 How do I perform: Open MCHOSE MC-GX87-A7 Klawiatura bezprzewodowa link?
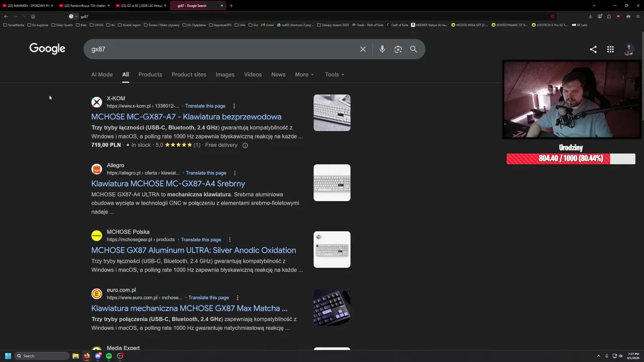click(186, 117)
